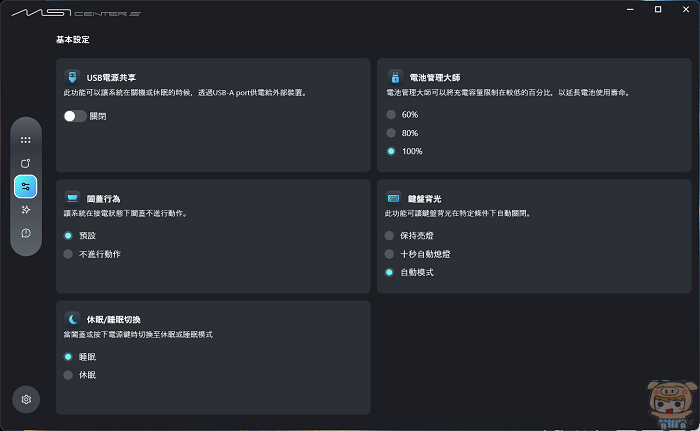This screenshot has height=431, width=700.
Task: Open the apps grid icon in sidebar
Action: (26, 140)
